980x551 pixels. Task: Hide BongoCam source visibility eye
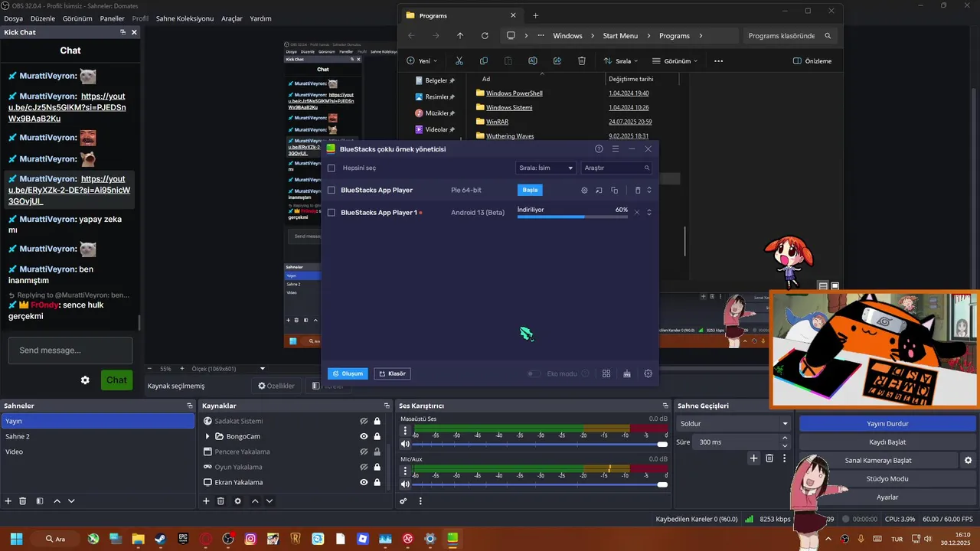[x=364, y=436]
